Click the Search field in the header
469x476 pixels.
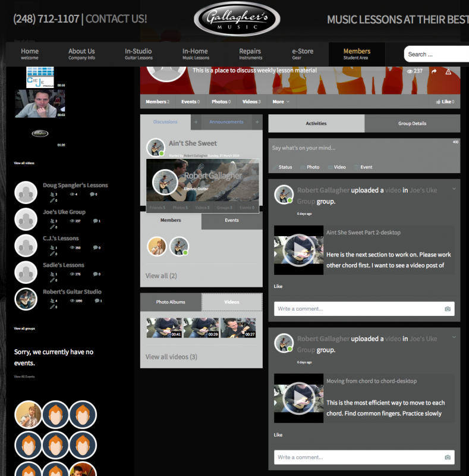tap(436, 54)
